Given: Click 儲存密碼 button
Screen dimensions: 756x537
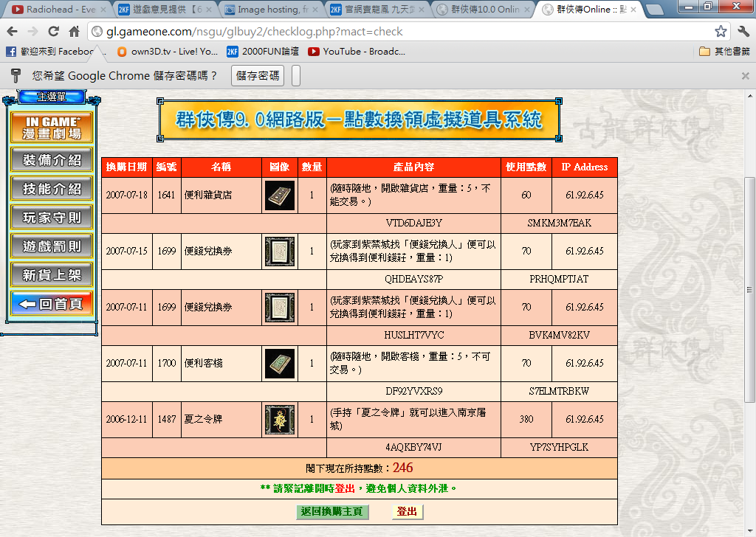Looking at the screenshot, I should (x=258, y=76).
